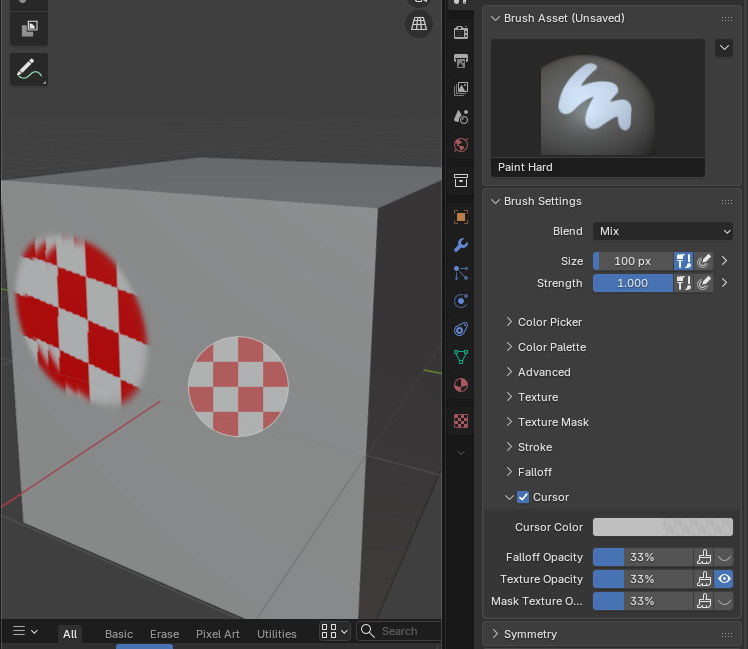Open the Particles properties tab
The image size is (748, 649).
point(461,273)
